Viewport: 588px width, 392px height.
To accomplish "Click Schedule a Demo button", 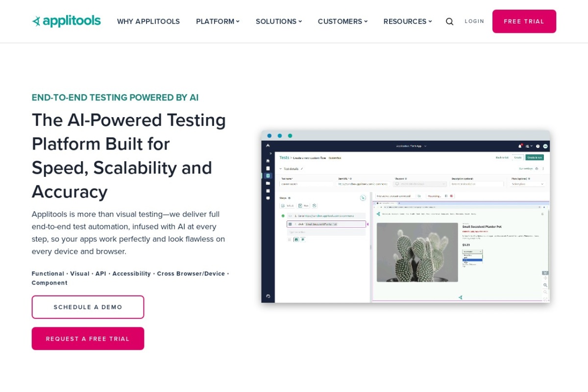I will (88, 307).
